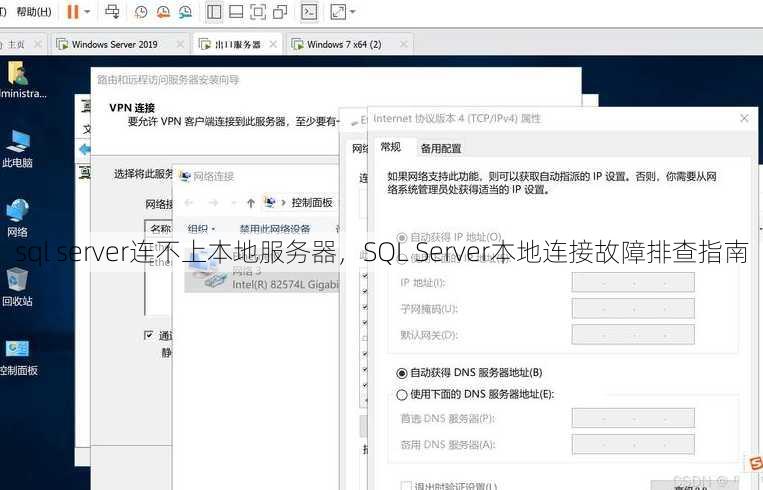
Task: Revert the virtual machine to its snapshot
Action: pyautogui.click(x=164, y=12)
